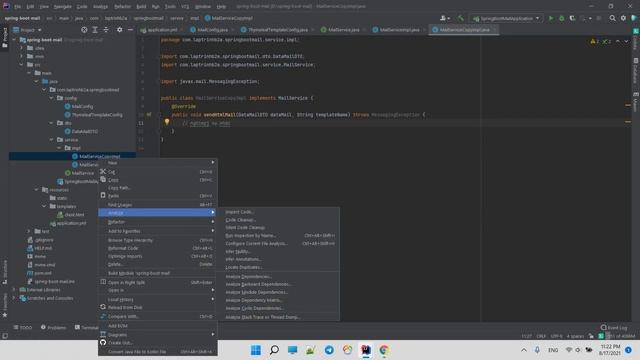Select MailConfig class in project tree
The width and height of the screenshot is (640, 360).
(x=79, y=107)
